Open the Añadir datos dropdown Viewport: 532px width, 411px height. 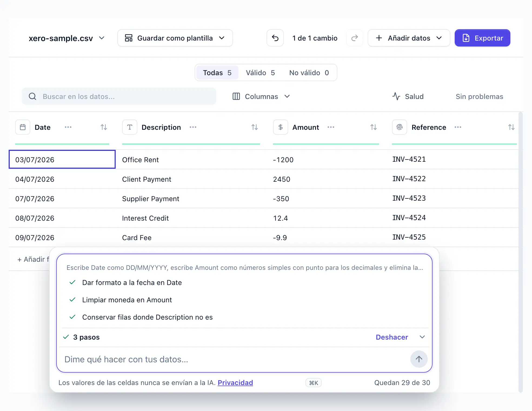pyautogui.click(x=409, y=38)
